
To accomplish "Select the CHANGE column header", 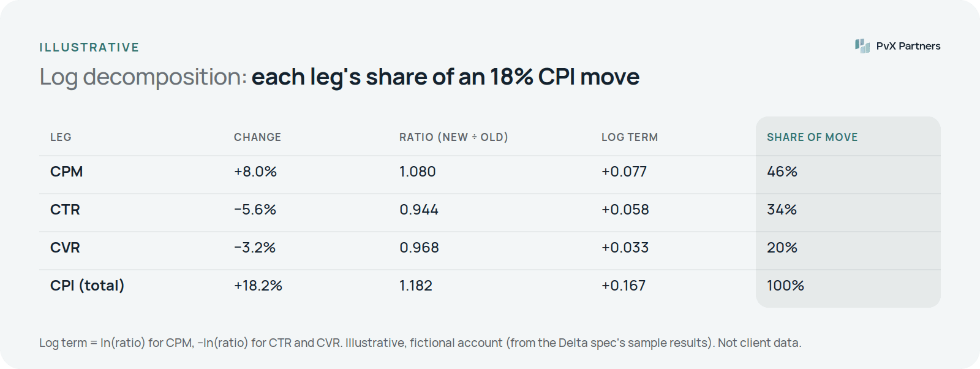I will [257, 137].
